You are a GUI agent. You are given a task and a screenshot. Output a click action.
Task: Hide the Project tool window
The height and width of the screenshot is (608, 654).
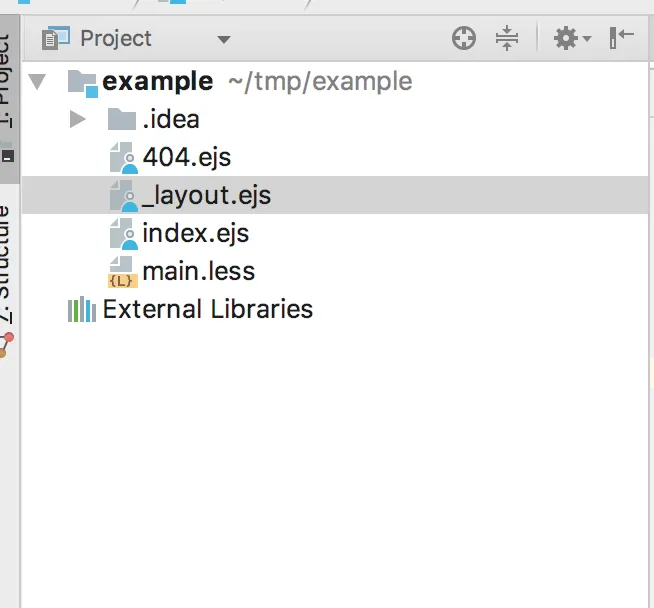(621, 39)
